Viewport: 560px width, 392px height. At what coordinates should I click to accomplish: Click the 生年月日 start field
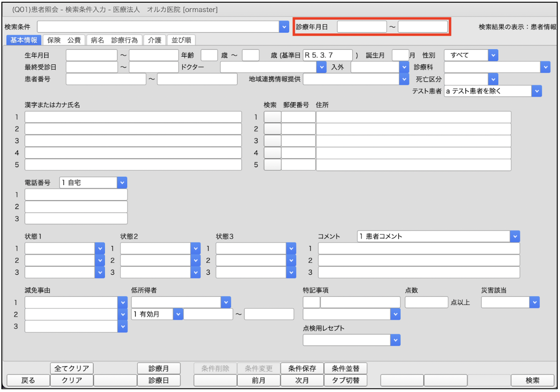tap(92, 55)
